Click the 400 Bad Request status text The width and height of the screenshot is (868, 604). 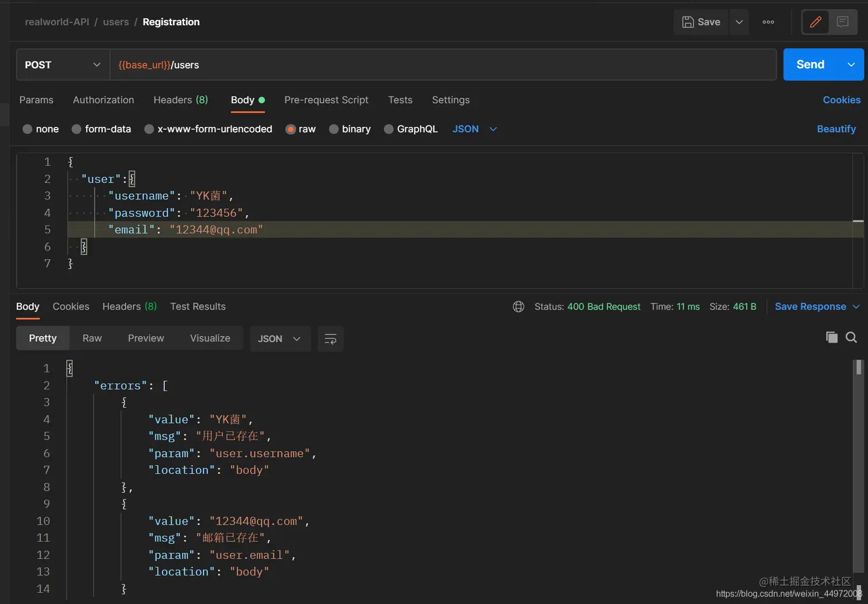tap(604, 307)
